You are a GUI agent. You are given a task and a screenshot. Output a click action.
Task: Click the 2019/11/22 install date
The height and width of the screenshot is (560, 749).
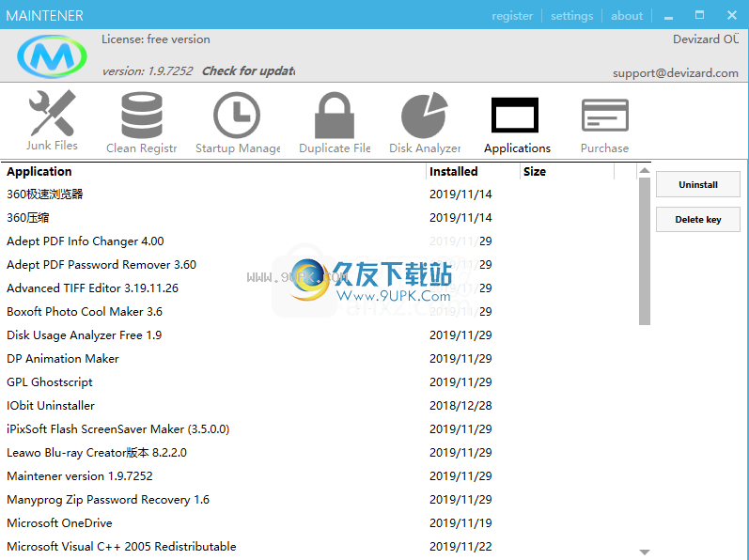coord(460,546)
